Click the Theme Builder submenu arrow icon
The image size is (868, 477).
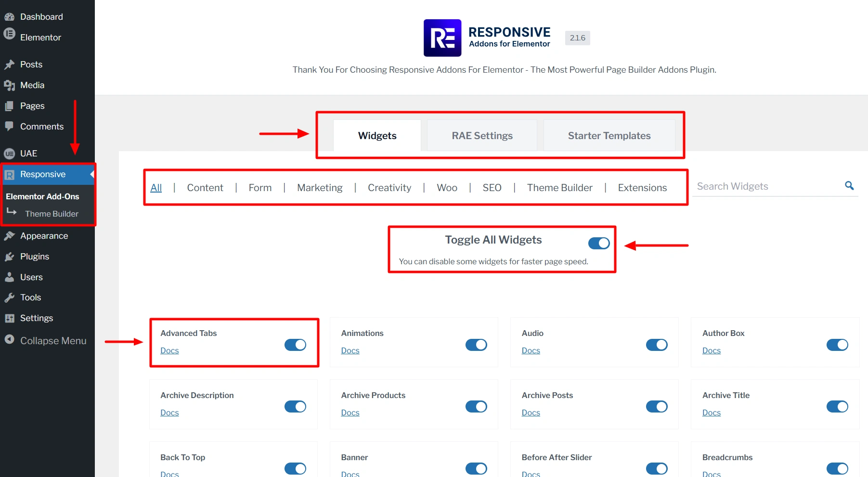12,212
